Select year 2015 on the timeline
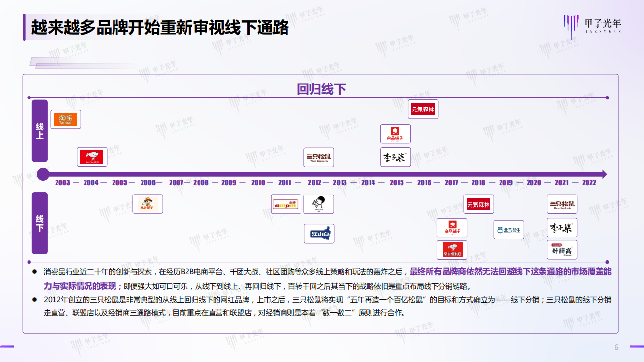Image resolution: width=644 pixels, height=362 pixels. (397, 182)
